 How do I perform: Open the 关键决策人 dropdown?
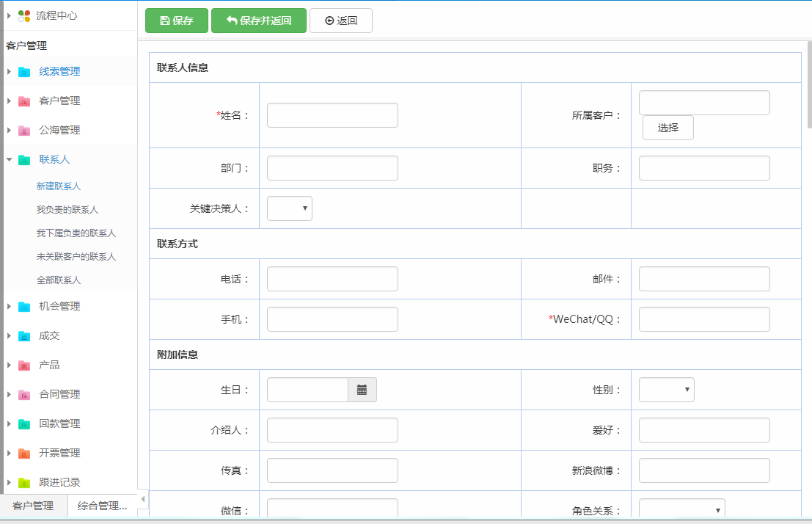point(290,208)
